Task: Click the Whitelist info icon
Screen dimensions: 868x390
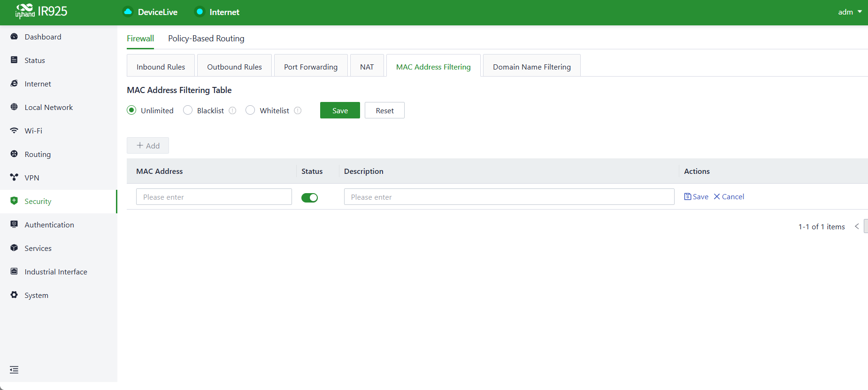Action: pyautogui.click(x=298, y=110)
